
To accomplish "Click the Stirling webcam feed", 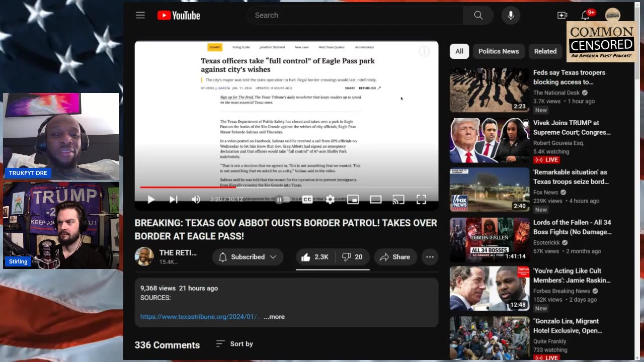I will [61, 225].
